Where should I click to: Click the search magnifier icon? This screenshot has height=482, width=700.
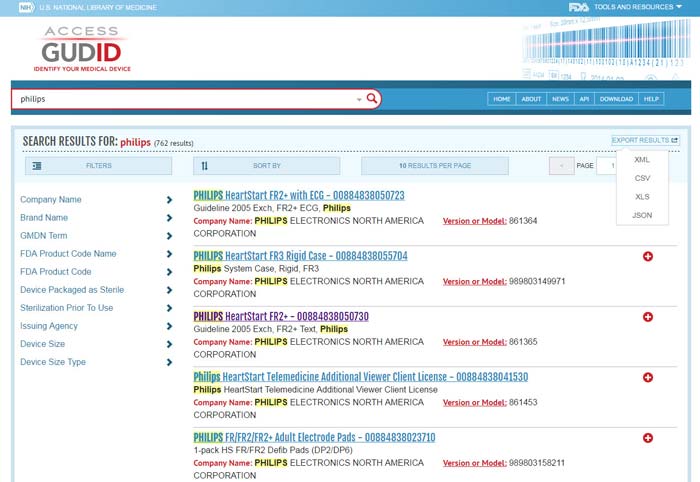click(371, 98)
